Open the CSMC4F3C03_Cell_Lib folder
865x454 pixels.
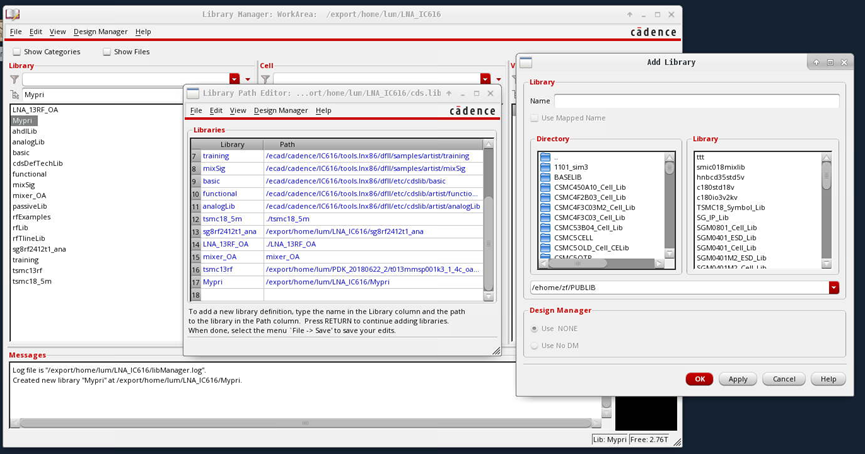point(590,217)
